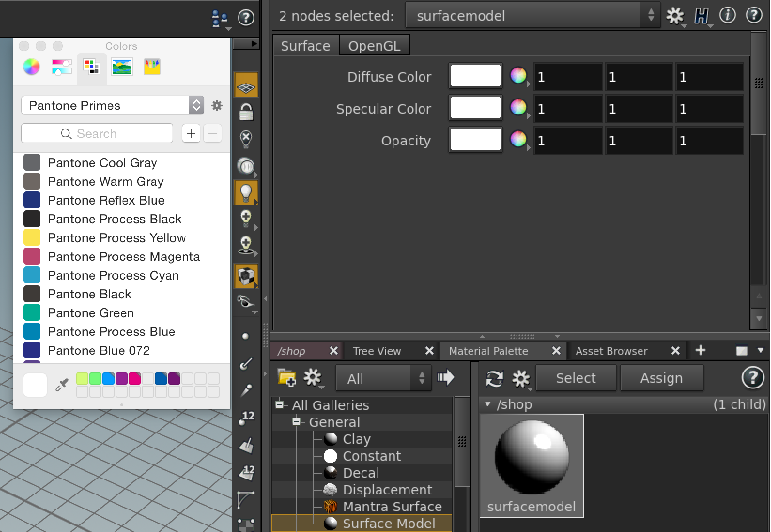Collapse the All Galleries tree node
The image size is (771, 532).
tap(280, 404)
